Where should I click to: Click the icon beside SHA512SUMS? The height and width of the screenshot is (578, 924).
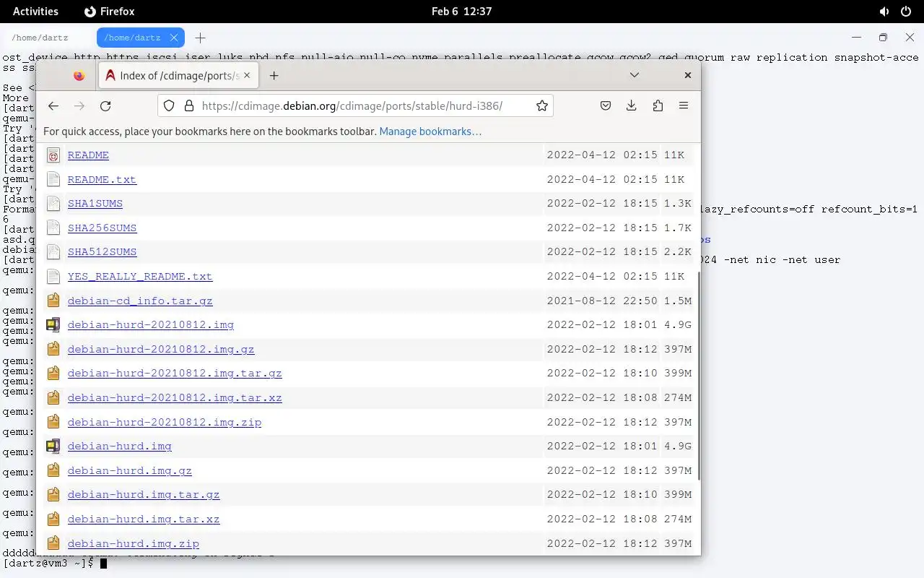(53, 252)
